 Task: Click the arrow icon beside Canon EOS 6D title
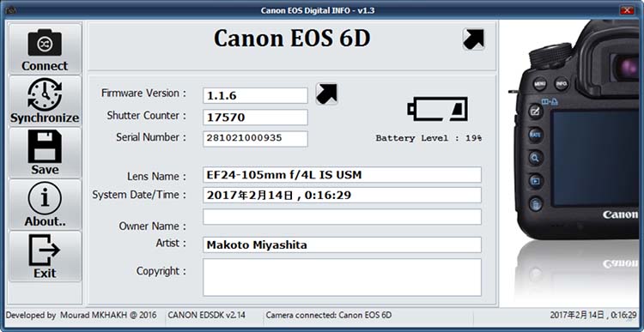coord(473,39)
